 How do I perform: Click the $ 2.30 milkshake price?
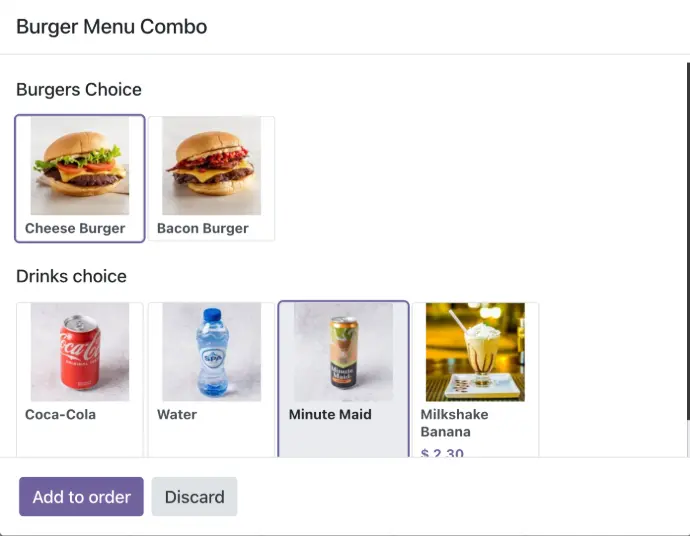click(442, 453)
